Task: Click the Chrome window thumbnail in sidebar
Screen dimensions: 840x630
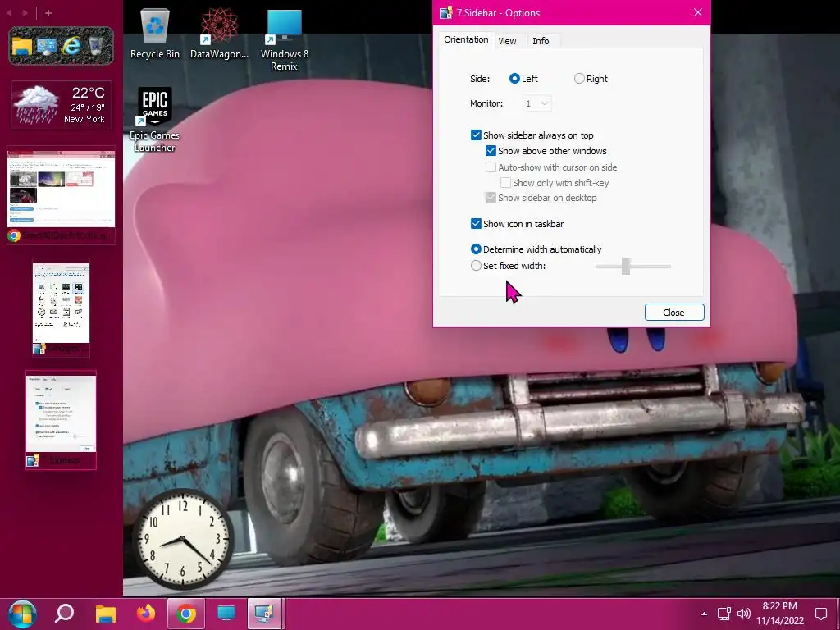Action: coord(61,195)
